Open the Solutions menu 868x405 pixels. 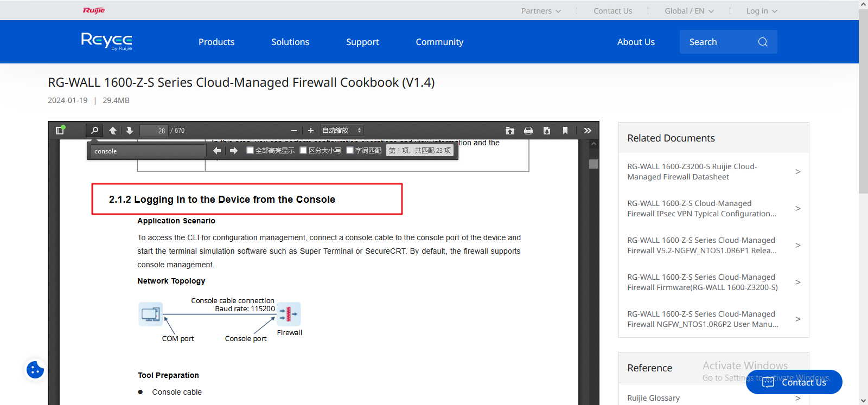290,42
